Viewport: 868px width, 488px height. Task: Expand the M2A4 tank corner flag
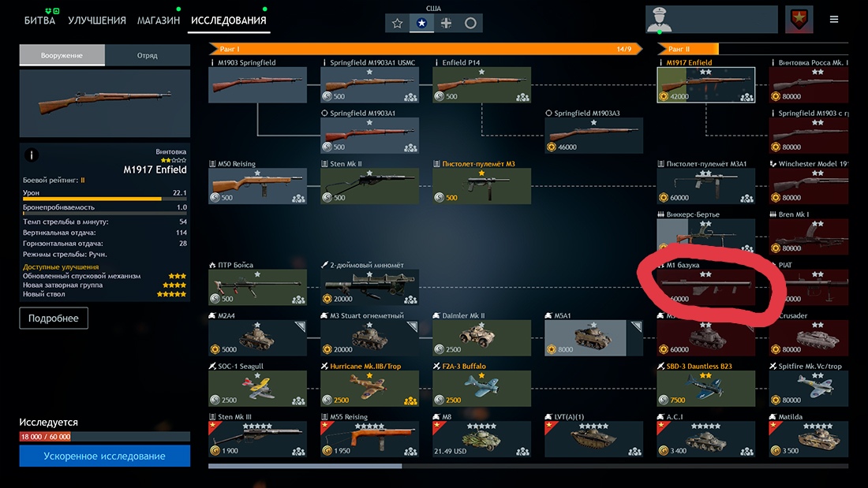click(x=300, y=326)
